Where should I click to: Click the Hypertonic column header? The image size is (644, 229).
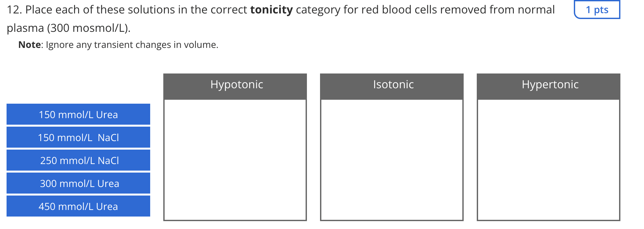click(549, 86)
